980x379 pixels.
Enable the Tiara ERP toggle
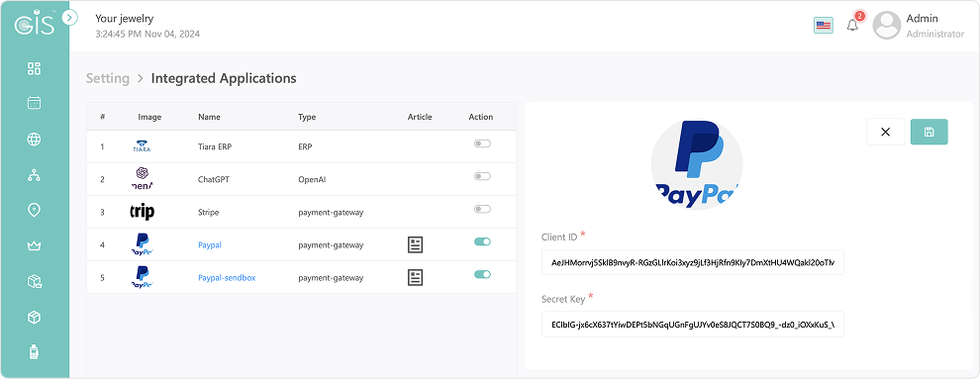coord(482,143)
